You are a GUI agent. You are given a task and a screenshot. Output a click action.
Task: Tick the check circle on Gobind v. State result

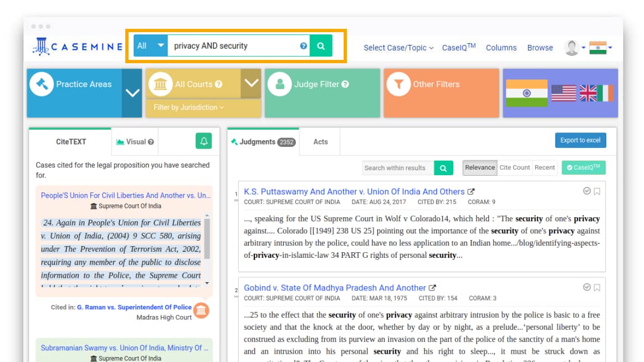[587, 287]
